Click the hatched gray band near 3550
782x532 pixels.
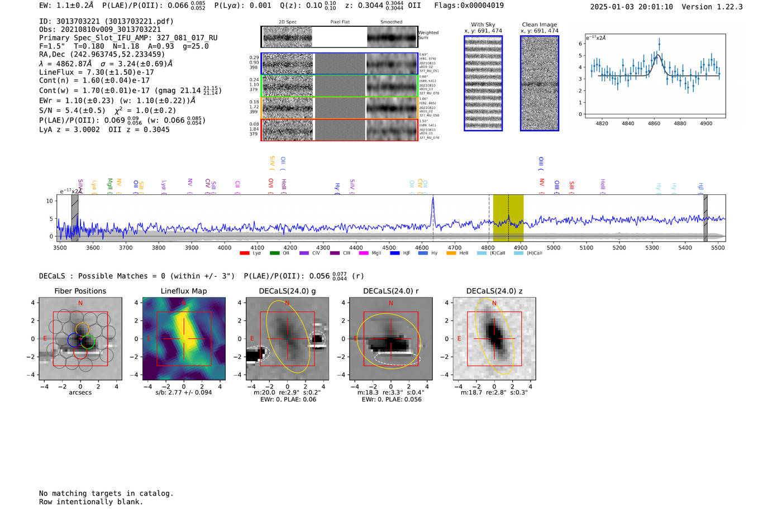pyautogui.click(x=75, y=218)
